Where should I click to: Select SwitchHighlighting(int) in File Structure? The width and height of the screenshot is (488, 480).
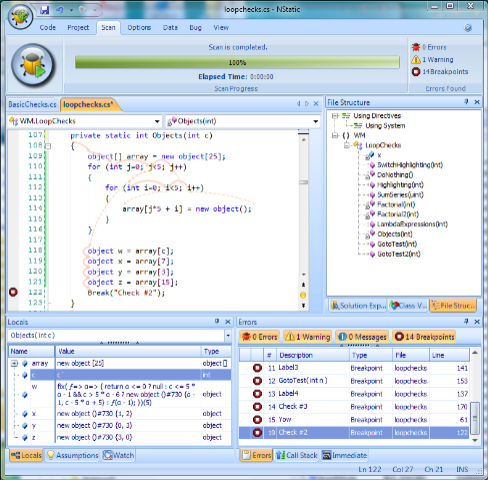pyautogui.click(x=410, y=165)
